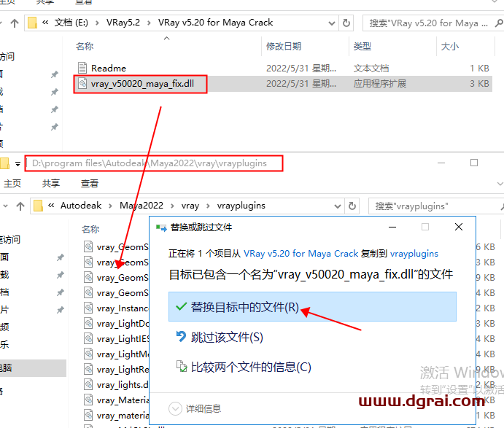The image size is (504, 428).
Task: Select vray_lights.d file in list
Action: 122,385
